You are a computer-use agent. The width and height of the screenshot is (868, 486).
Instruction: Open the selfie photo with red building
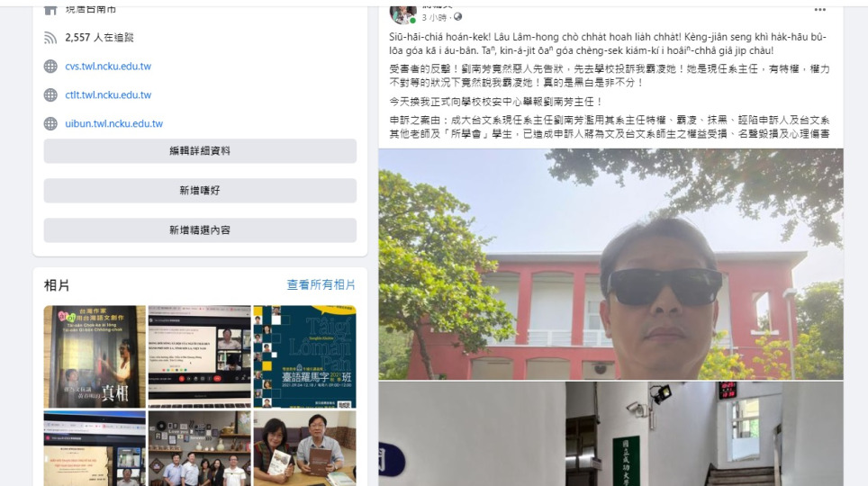point(610,264)
